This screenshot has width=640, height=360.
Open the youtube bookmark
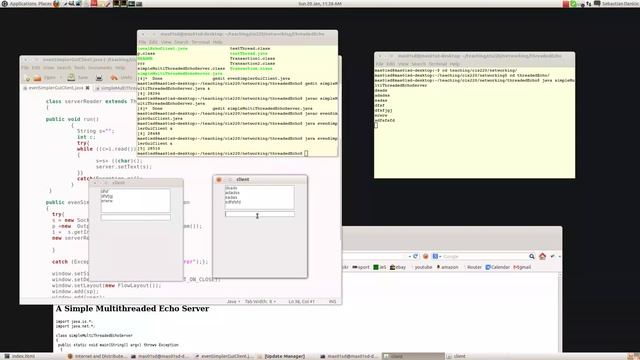(423, 267)
